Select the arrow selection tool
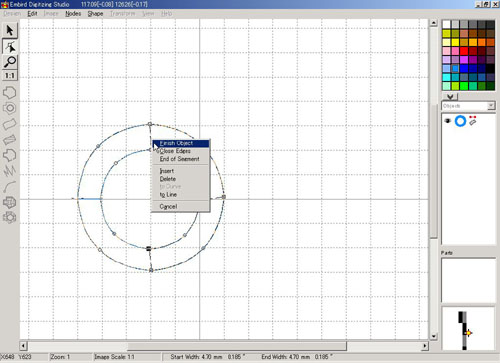 (x=10, y=30)
